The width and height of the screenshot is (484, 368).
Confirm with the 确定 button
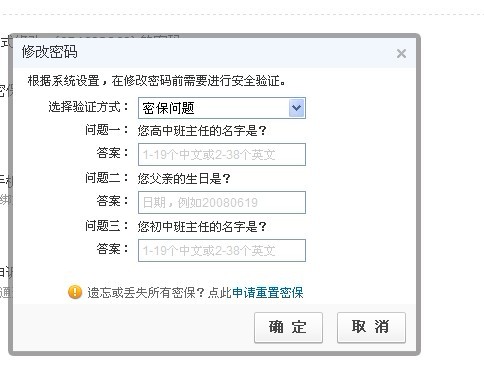tap(288, 327)
